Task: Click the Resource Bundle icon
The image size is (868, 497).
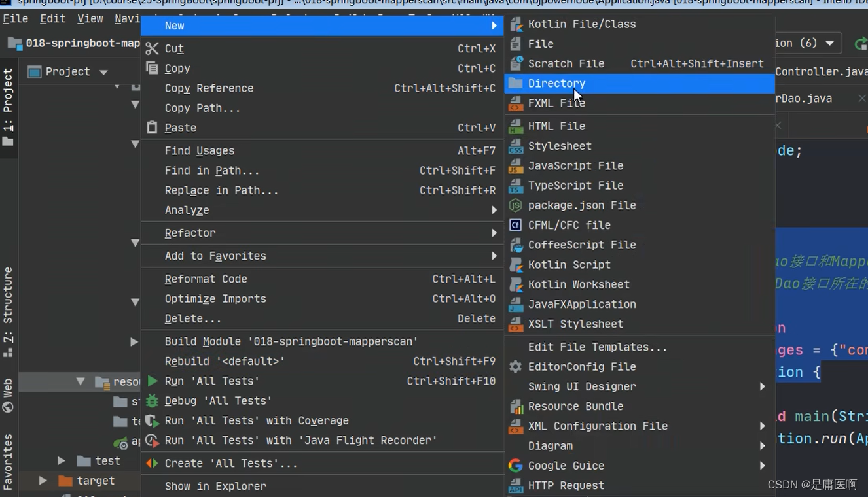Action: tap(516, 406)
